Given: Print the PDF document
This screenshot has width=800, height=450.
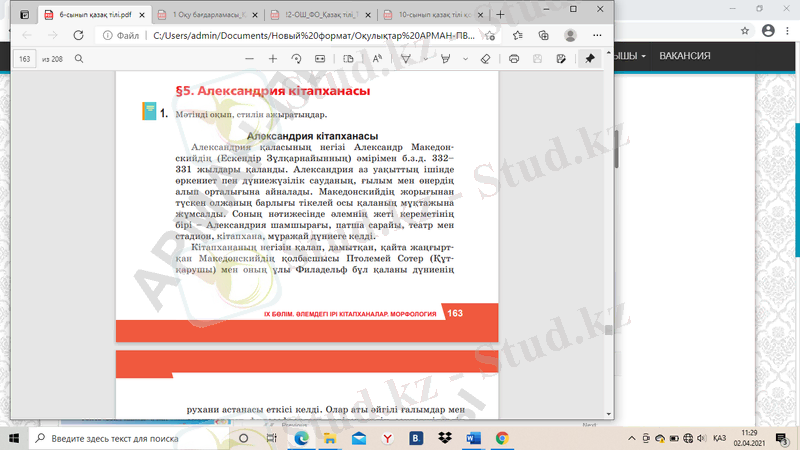Looking at the screenshot, I should click(514, 59).
